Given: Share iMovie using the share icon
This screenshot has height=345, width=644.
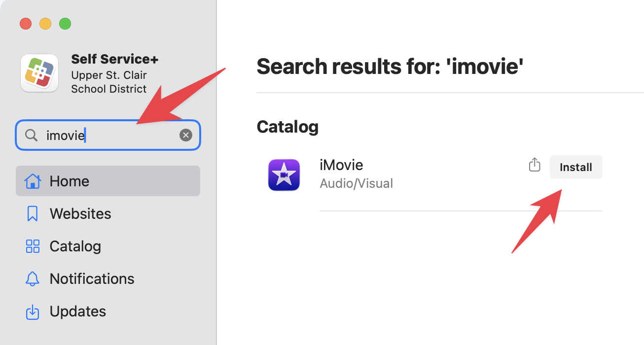Looking at the screenshot, I should click(535, 165).
